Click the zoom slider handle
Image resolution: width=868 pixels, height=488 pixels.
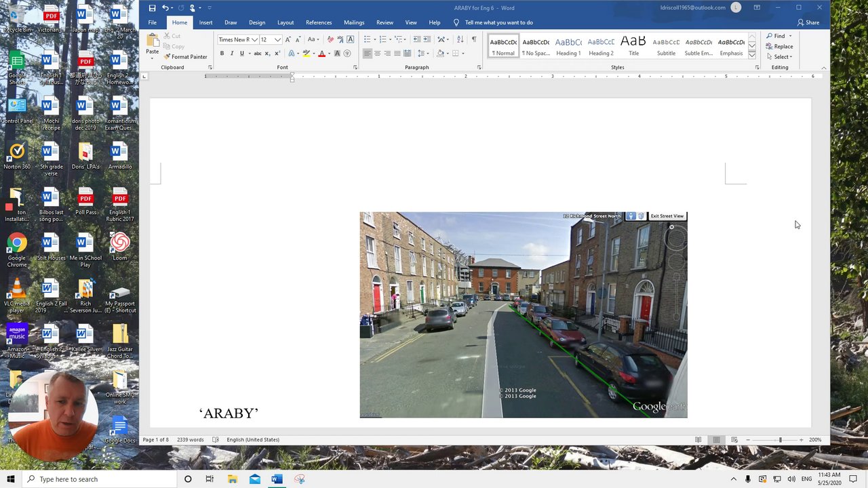tap(780, 440)
